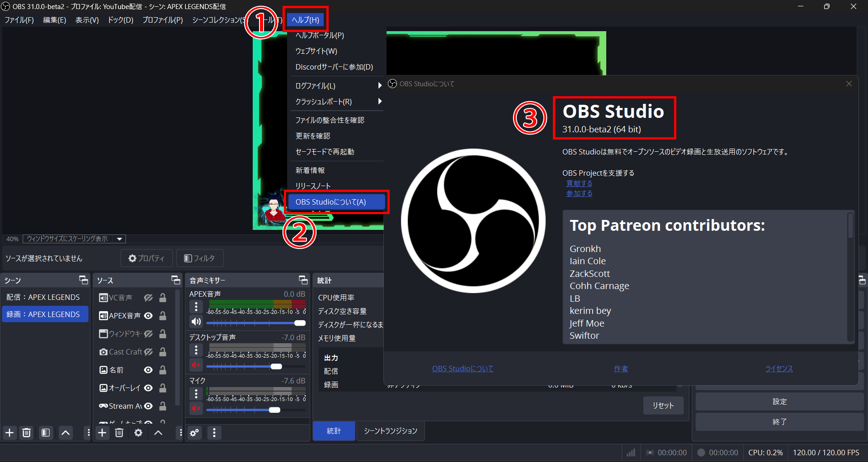Add a new scene with the plus icon
Screen dimensions: 868x462
coord(9,433)
